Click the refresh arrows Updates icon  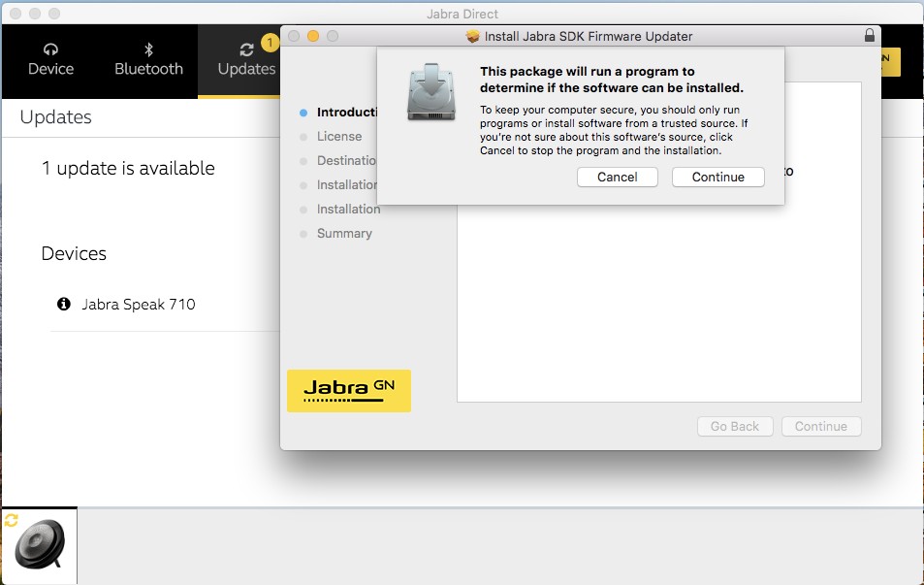click(246, 50)
